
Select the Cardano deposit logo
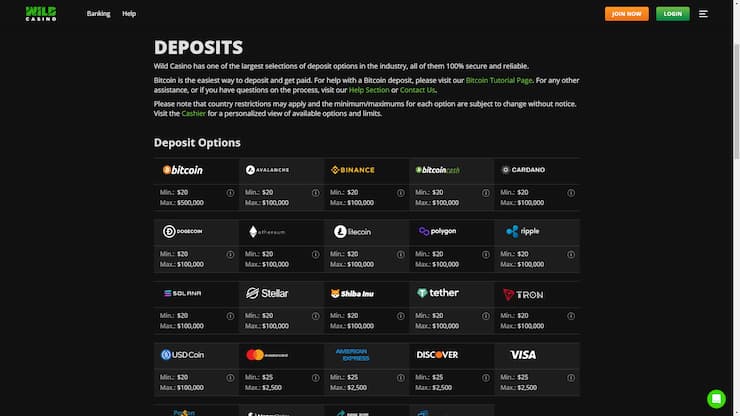point(523,170)
